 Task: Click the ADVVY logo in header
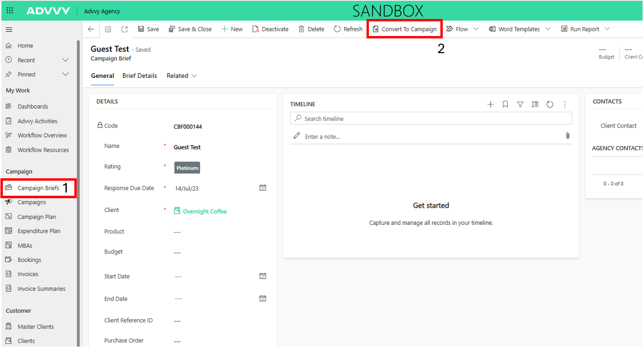pyautogui.click(x=48, y=11)
